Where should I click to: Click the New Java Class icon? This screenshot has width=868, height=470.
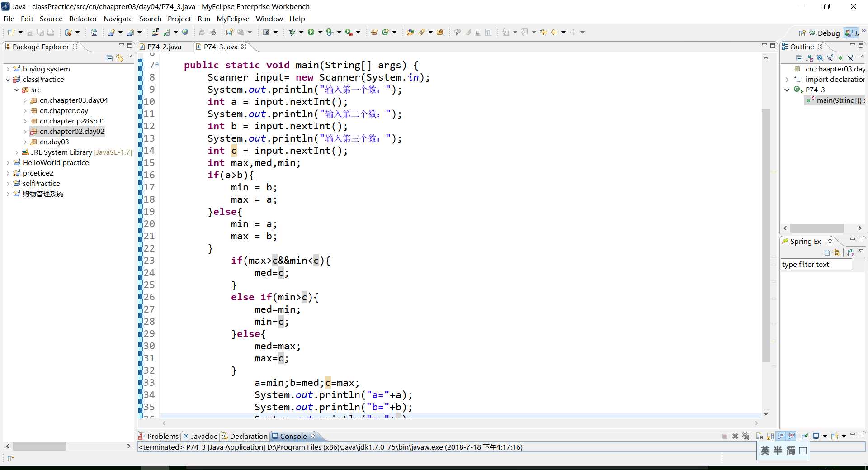point(386,32)
